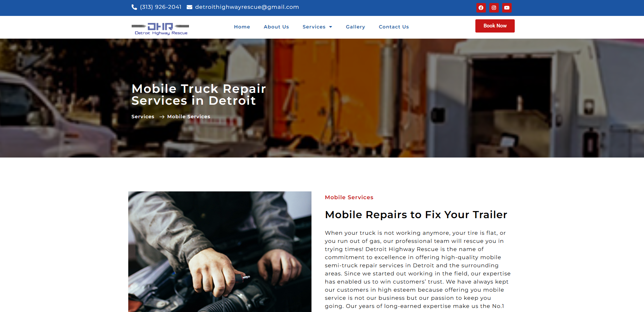Image resolution: width=644 pixels, height=312 pixels.
Task: Follow the Services breadcrumb link
Action: (x=143, y=117)
